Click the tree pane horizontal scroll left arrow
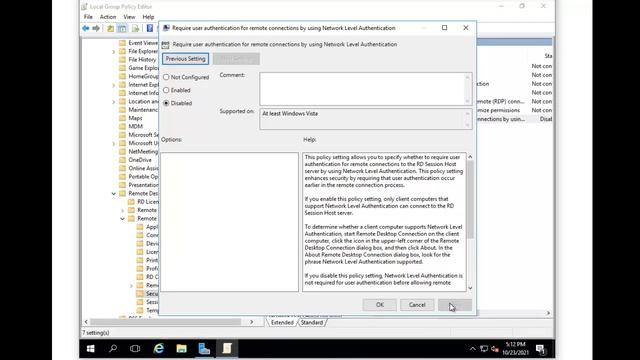Viewport: 640px width, 360px height. (x=86, y=322)
